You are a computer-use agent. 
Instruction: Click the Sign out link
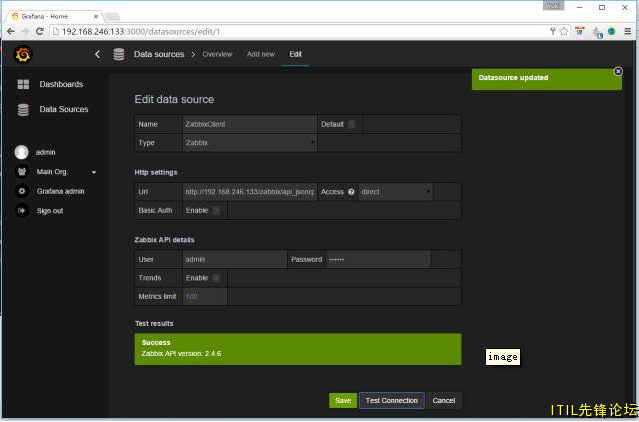pyautogui.click(x=50, y=211)
